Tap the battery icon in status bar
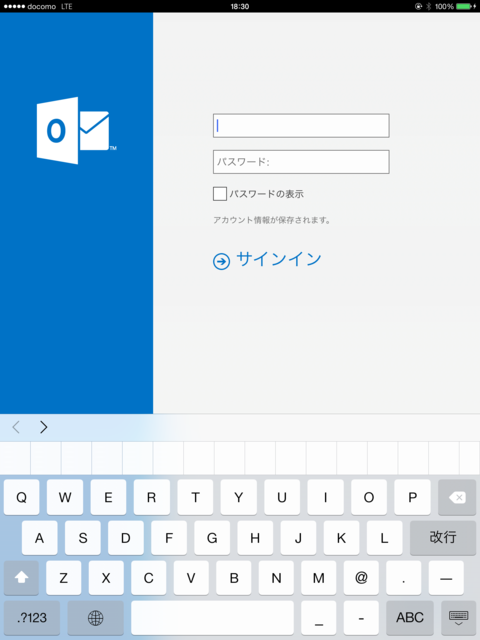 (x=466, y=6)
